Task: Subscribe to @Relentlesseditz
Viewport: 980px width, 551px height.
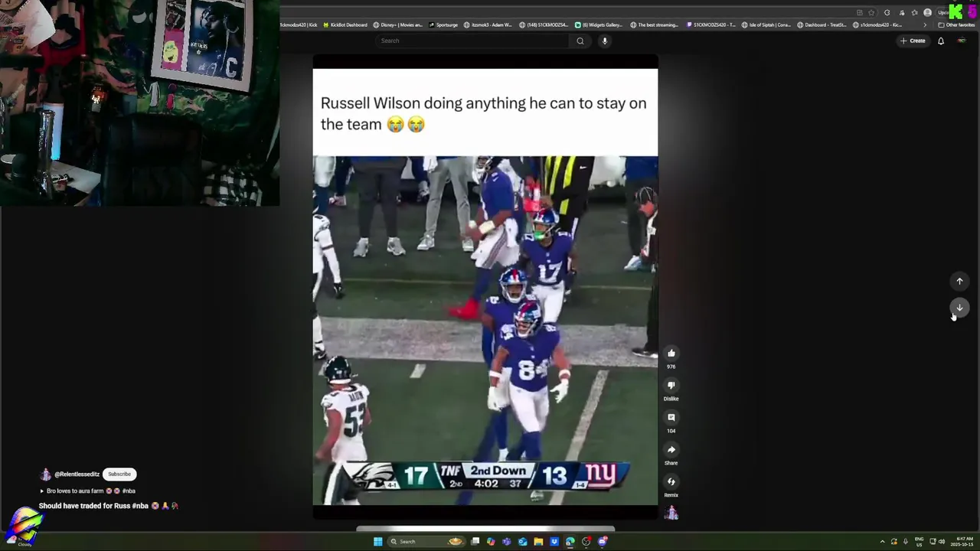Action: (x=119, y=474)
